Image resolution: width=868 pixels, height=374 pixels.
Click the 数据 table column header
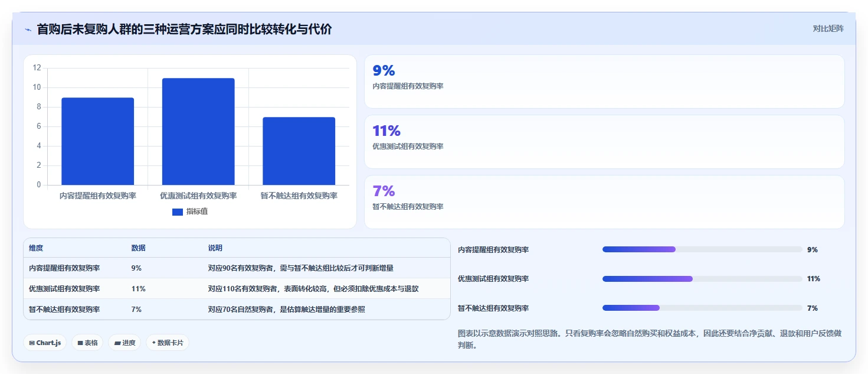138,248
